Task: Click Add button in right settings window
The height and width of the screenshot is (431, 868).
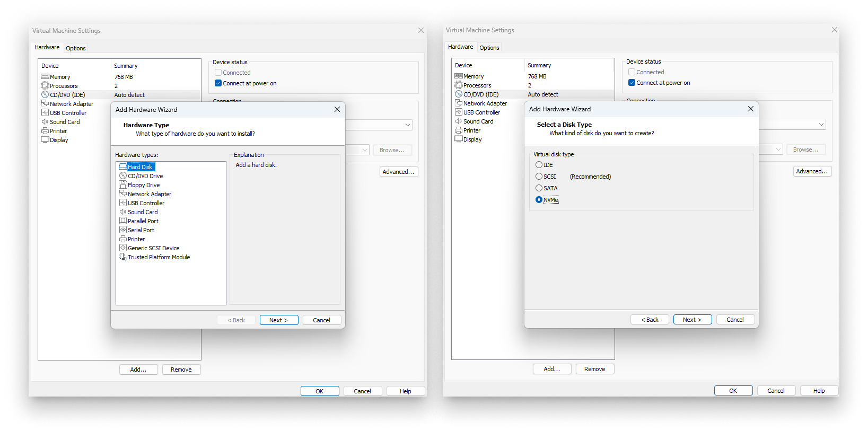Action: [x=552, y=369]
